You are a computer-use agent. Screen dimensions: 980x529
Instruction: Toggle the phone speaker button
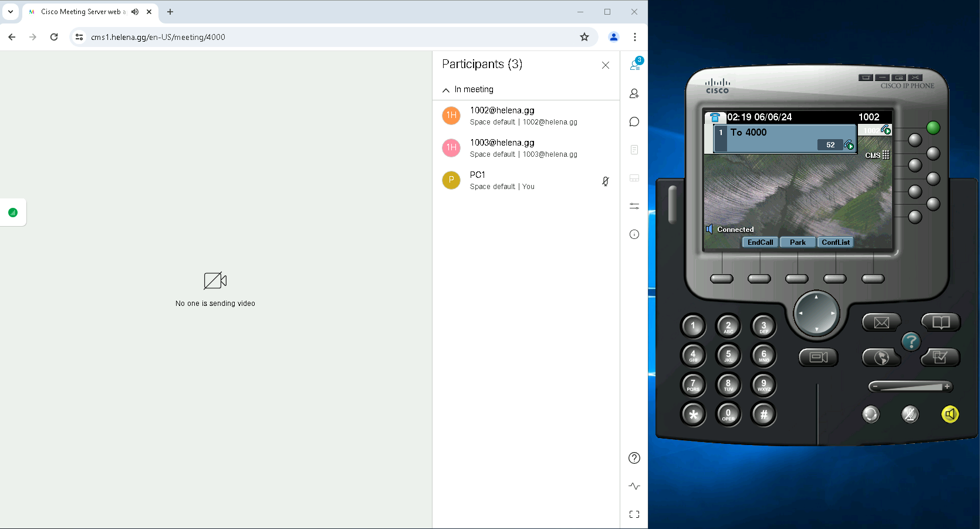[x=949, y=415]
